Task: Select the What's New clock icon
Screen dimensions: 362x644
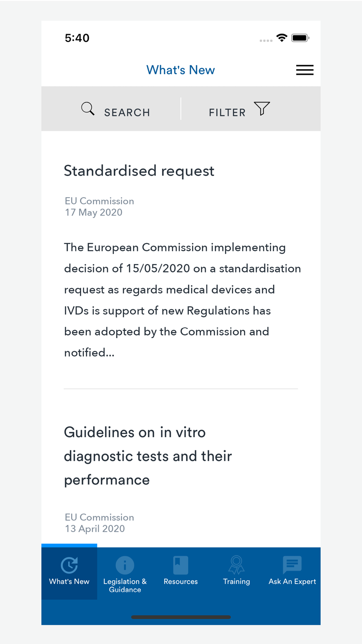Action: pyautogui.click(x=69, y=565)
